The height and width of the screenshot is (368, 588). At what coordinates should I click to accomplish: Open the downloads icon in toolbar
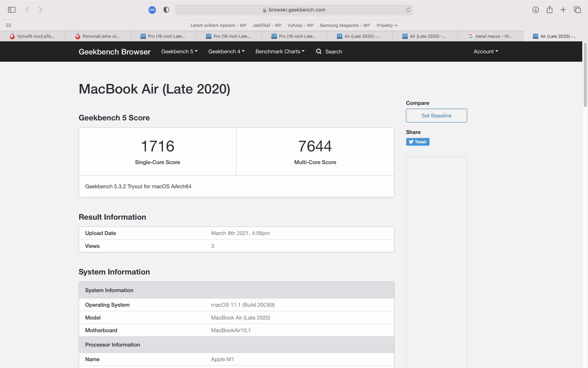(x=536, y=10)
